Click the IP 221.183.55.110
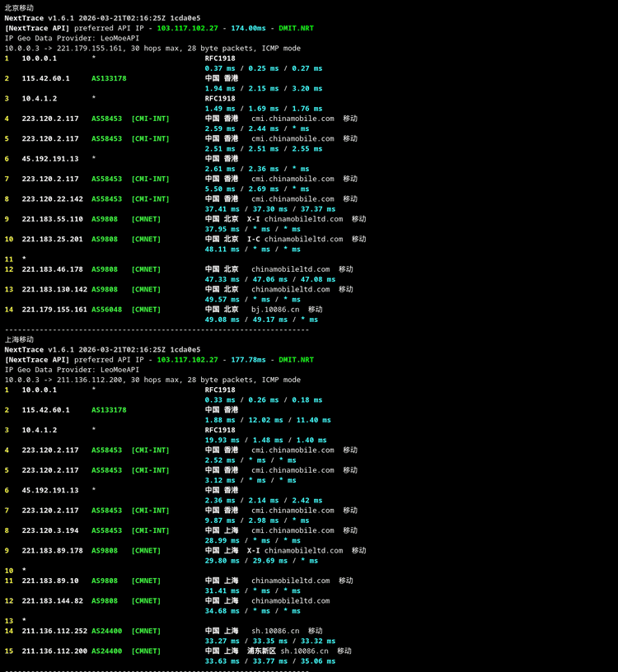Viewport: 618px width, 672px height. point(52,219)
